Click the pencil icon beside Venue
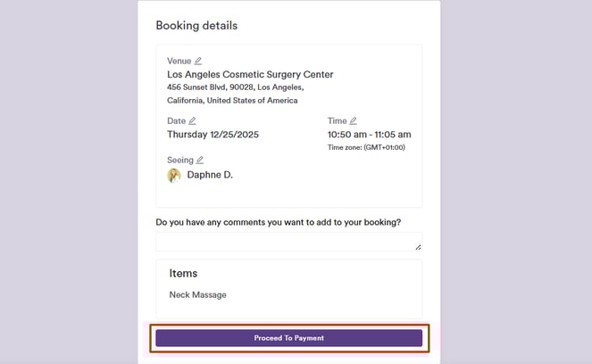The image size is (592, 364). pyautogui.click(x=198, y=62)
